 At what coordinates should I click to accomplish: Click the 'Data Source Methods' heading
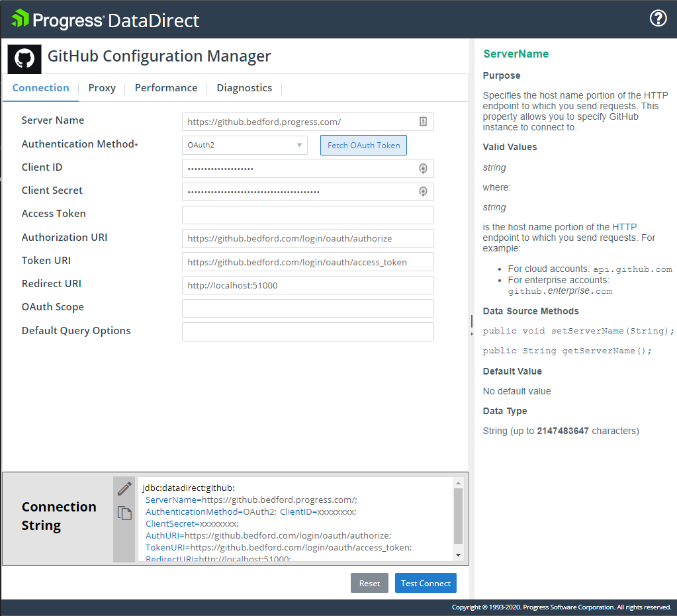point(531,311)
